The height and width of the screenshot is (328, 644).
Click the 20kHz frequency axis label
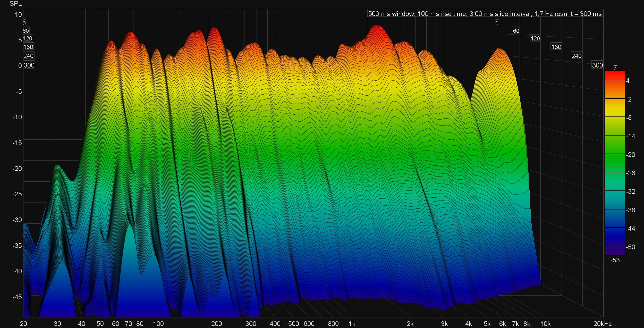(x=602, y=324)
